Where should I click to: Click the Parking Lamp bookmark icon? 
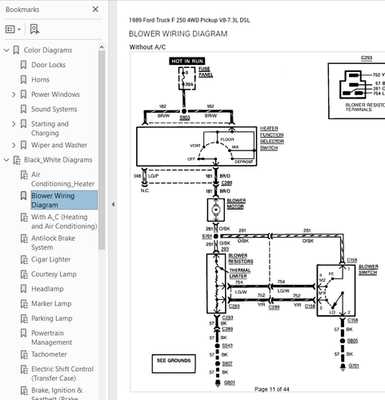click(24, 318)
